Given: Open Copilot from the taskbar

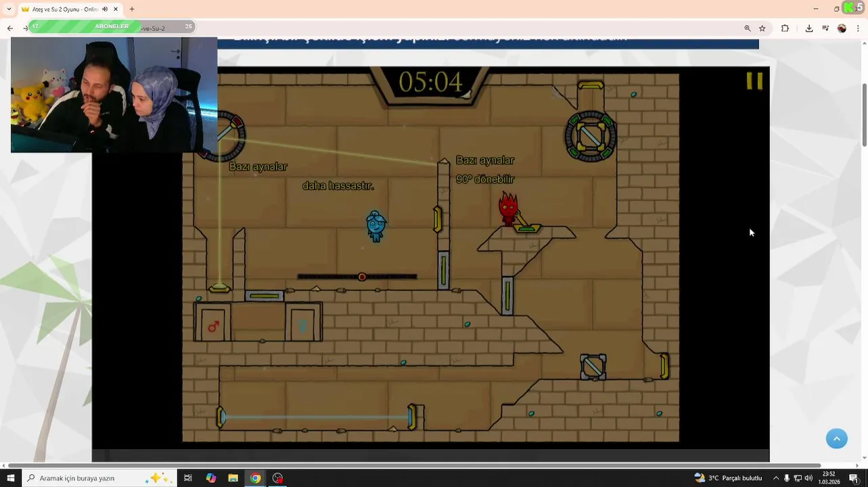Looking at the screenshot, I should coord(211,478).
